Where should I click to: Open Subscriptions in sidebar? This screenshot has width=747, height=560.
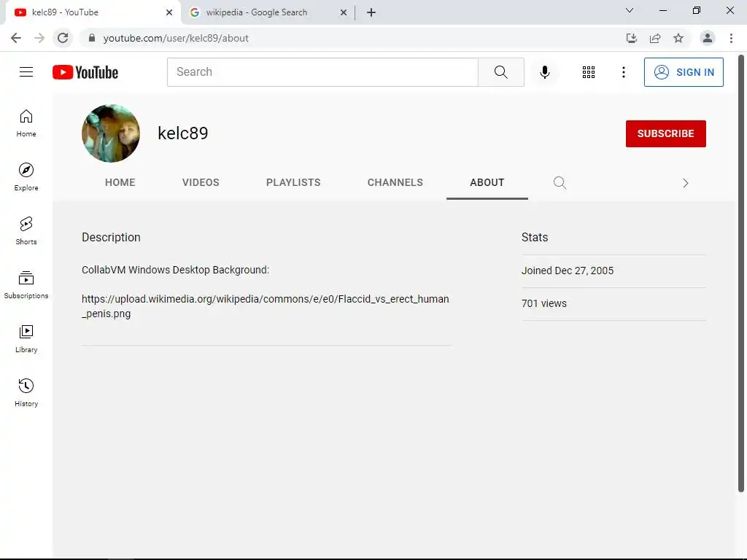pyautogui.click(x=26, y=285)
